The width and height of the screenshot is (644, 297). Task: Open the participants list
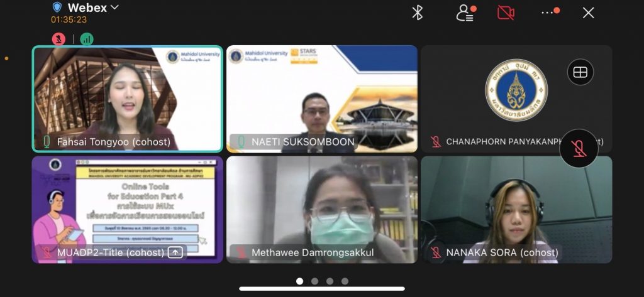[x=465, y=13]
